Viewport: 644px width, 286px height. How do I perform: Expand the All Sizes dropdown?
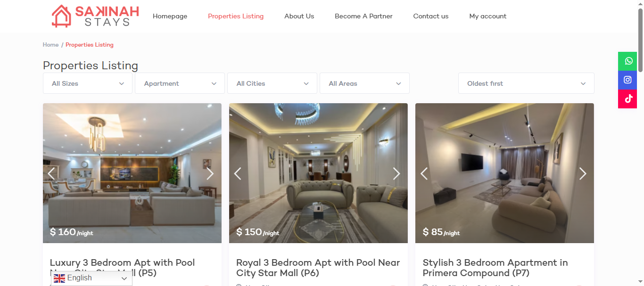pyautogui.click(x=88, y=83)
